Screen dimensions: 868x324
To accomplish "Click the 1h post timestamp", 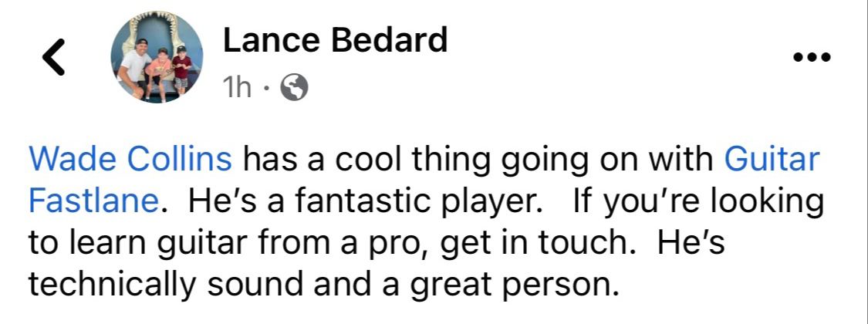I will [237, 89].
